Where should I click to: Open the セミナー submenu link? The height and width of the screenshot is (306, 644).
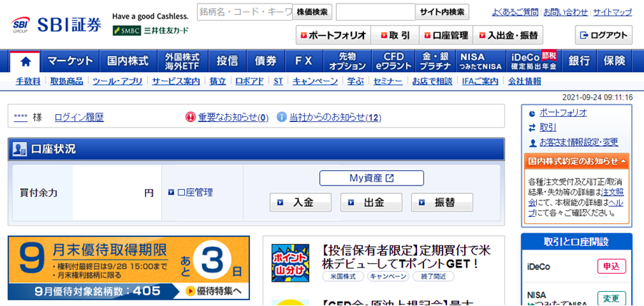388,81
